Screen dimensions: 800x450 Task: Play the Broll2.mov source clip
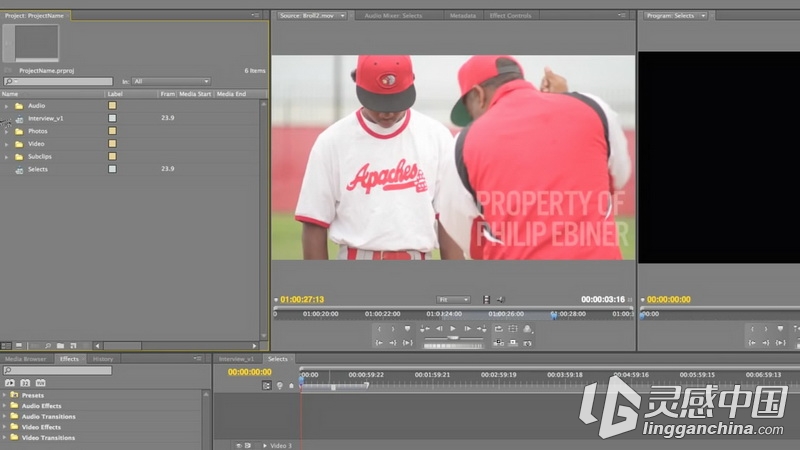[x=453, y=329]
